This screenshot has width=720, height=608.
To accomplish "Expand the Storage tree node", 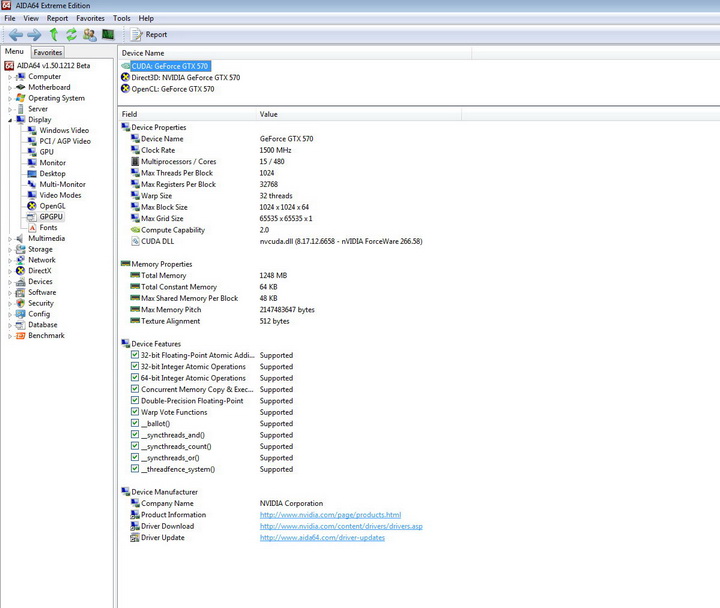I will (x=10, y=250).
